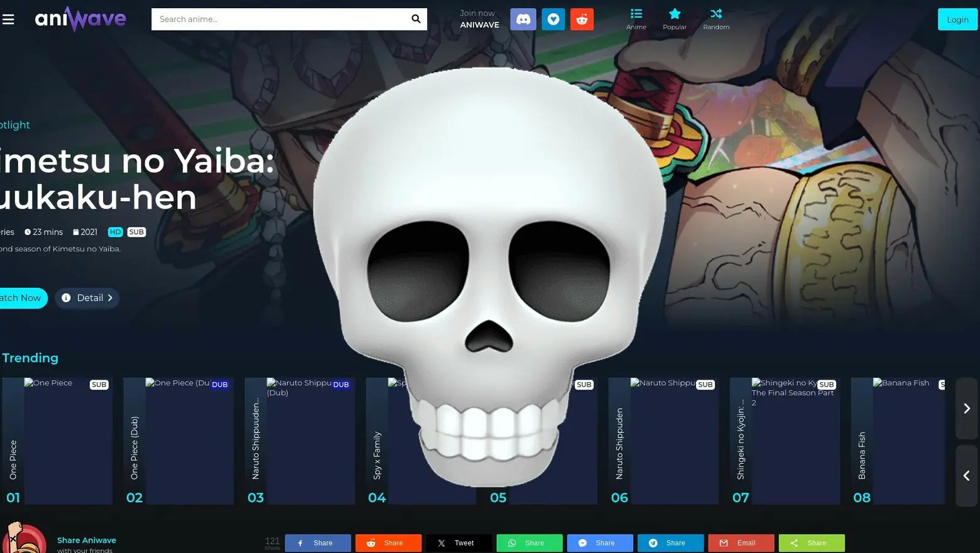Share via Messenger

(600, 543)
